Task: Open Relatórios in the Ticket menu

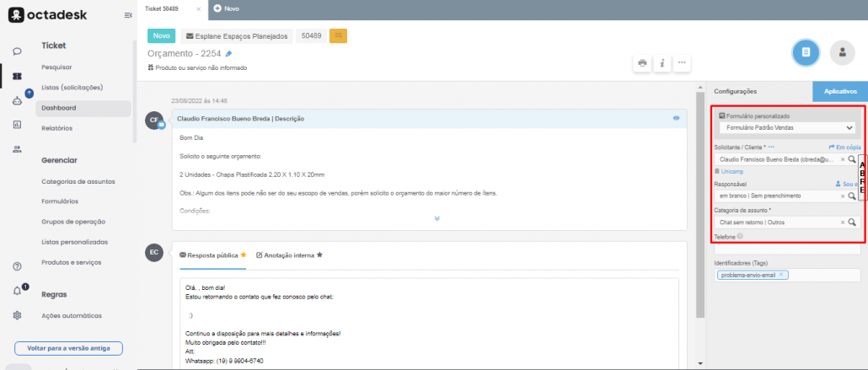Action: (57, 128)
